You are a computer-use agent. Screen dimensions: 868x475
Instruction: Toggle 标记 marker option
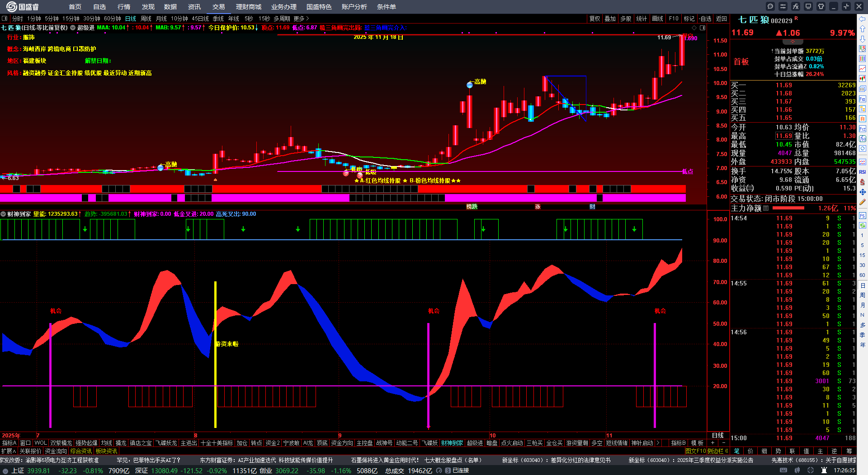click(x=689, y=19)
